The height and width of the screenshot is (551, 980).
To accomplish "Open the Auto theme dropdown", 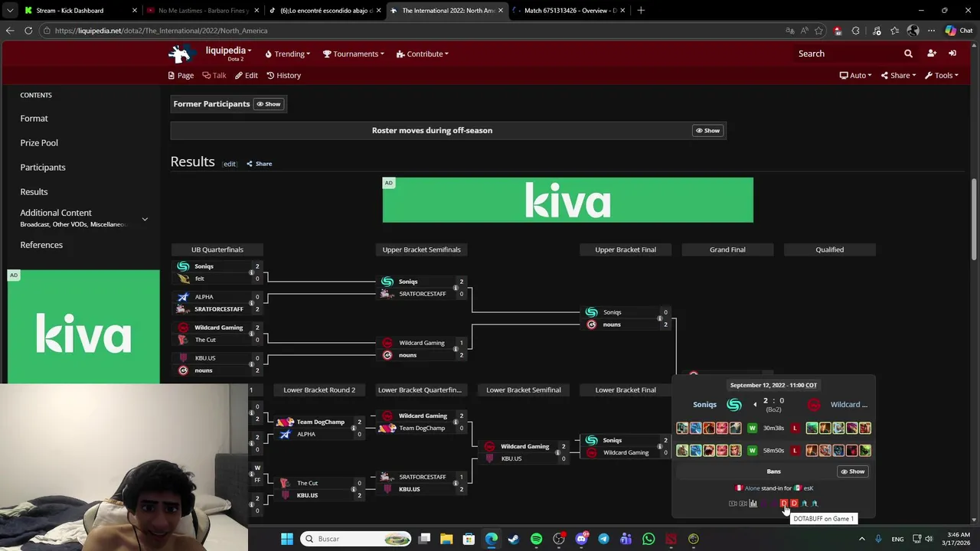I will 855,75.
